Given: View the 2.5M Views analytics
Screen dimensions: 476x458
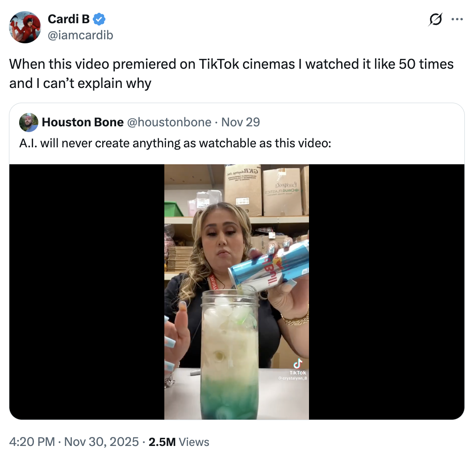Looking at the screenshot, I should click(x=179, y=442).
